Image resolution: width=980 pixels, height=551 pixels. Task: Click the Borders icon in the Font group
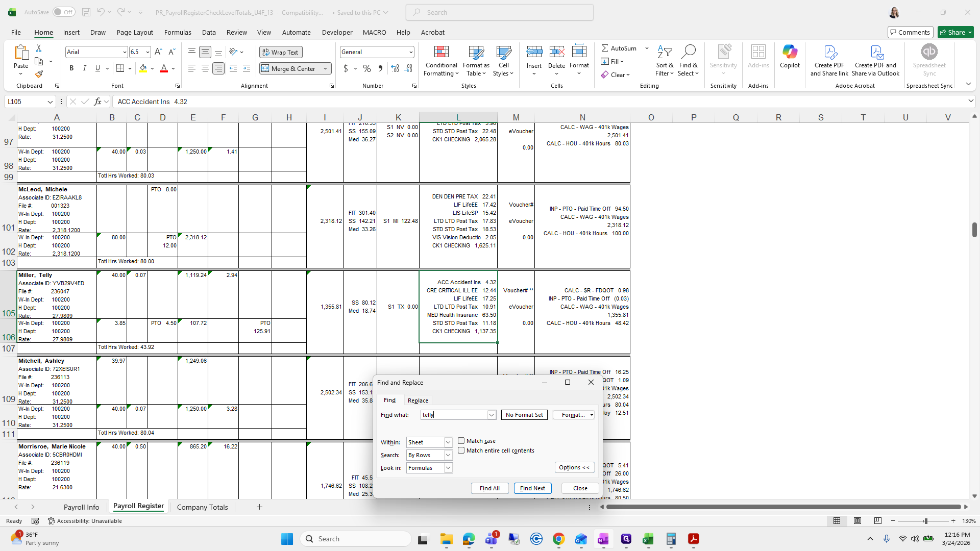120,68
